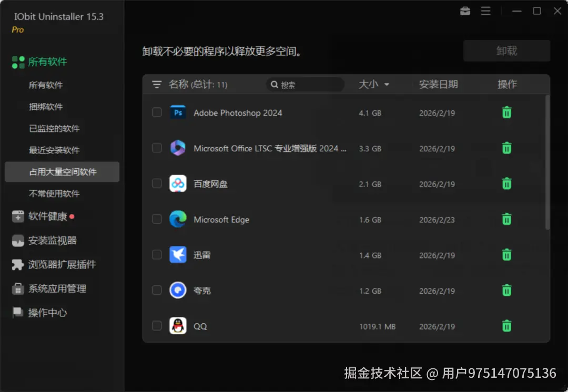Click the software list vertical scrollbar
The image size is (568, 392).
point(547,162)
